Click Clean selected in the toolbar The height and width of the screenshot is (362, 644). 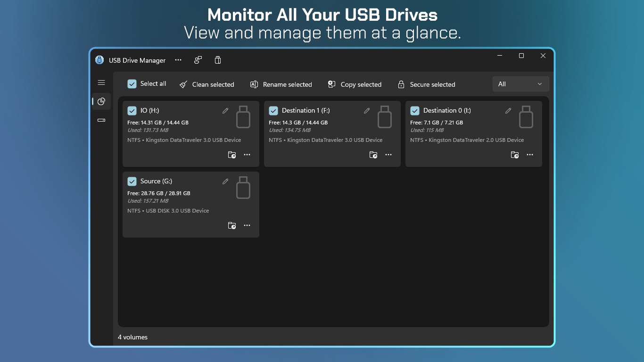[207, 84]
